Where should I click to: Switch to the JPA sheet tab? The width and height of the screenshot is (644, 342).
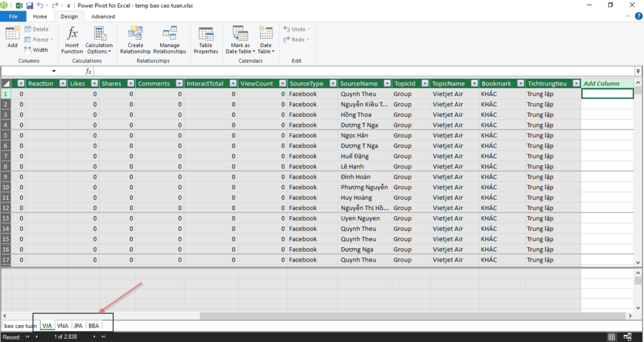click(78, 326)
